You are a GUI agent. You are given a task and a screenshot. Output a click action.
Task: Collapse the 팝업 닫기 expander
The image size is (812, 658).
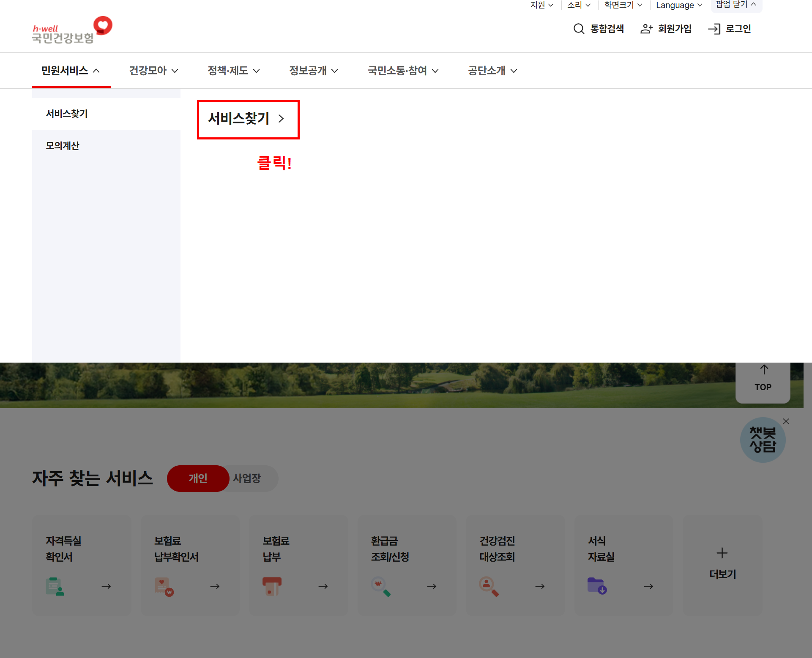[736, 5]
